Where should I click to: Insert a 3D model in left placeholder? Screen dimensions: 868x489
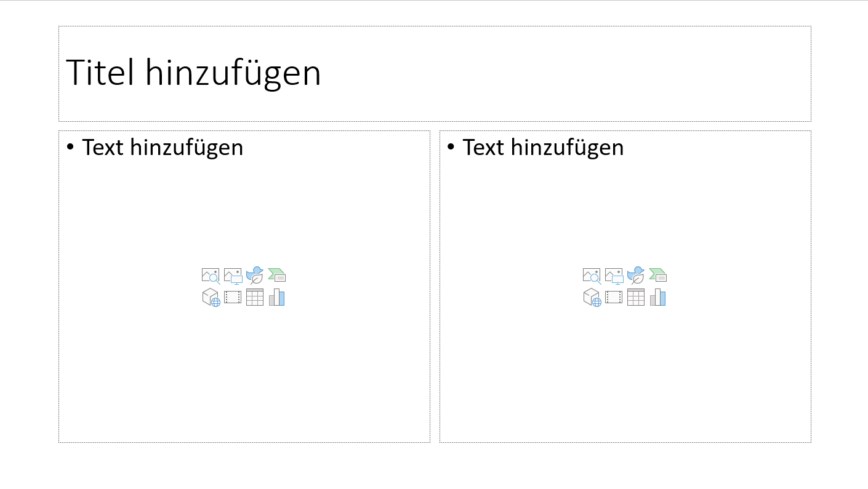pos(210,297)
